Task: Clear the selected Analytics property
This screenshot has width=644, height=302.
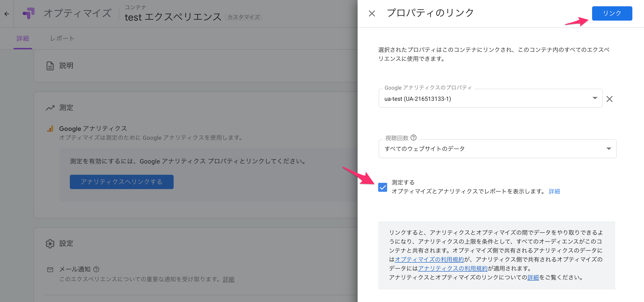Action: 610,99
